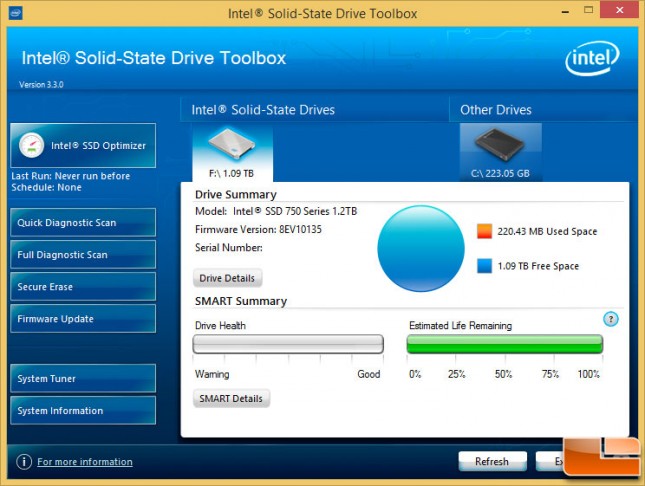Screen dimensions: 645x486
Task: Click the Model Intel SSD 750 Series text
Action: [276, 211]
